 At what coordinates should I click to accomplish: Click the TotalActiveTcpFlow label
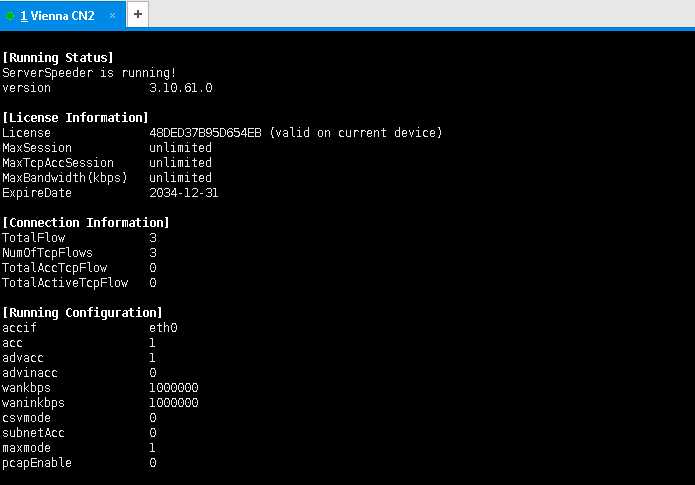[x=65, y=283]
